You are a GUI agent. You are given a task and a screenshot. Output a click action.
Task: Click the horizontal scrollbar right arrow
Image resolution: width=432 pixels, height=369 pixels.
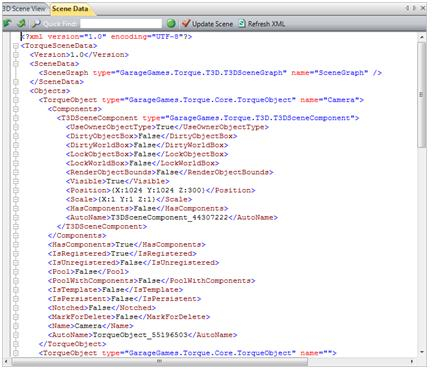[412, 361]
